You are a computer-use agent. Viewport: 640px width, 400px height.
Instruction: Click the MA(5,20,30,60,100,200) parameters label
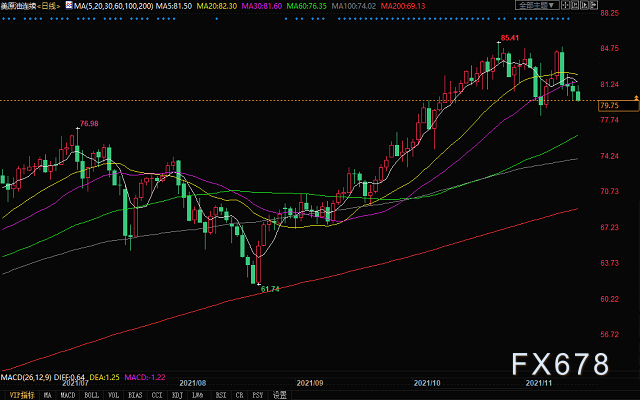[x=114, y=6]
